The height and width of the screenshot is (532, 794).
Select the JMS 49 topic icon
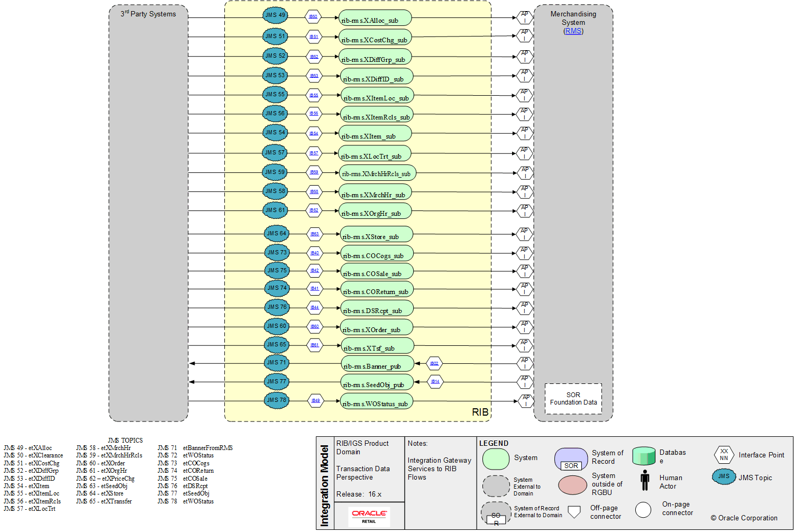pos(275,15)
